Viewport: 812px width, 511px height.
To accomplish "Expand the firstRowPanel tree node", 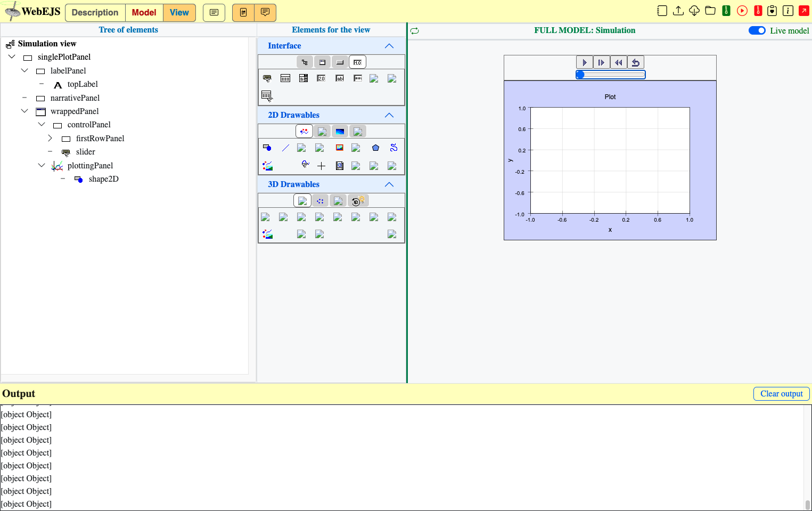I will pos(50,138).
